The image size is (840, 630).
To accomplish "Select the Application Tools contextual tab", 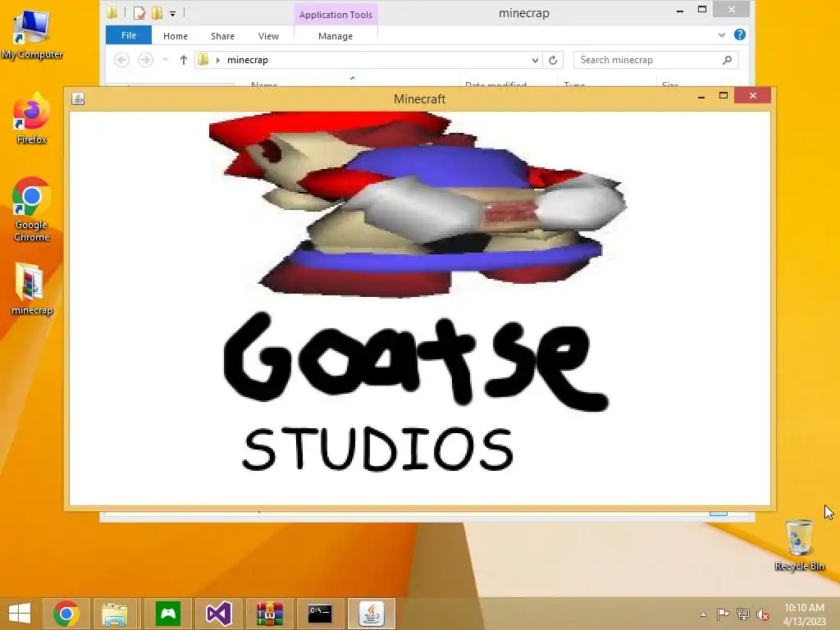I will pyautogui.click(x=336, y=15).
